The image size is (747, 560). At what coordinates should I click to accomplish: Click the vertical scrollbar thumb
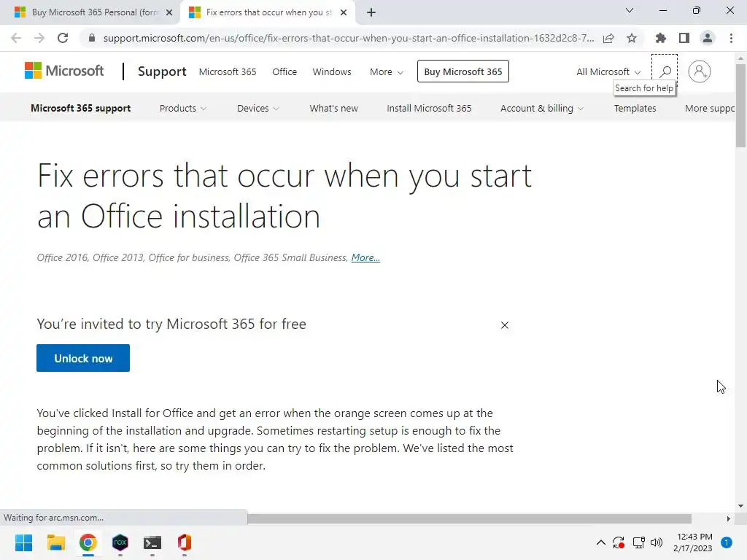(x=740, y=106)
